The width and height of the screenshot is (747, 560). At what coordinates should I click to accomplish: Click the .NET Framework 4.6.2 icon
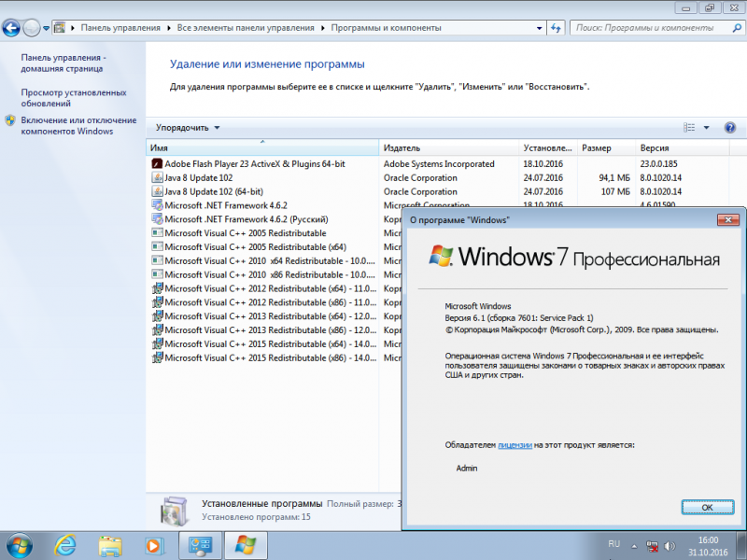tap(157, 205)
